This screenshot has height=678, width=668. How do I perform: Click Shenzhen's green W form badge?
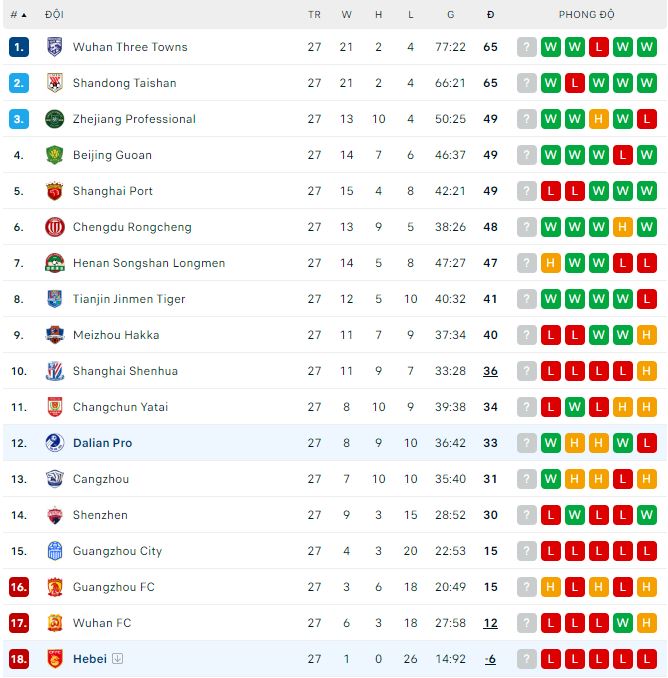click(646, 515)
